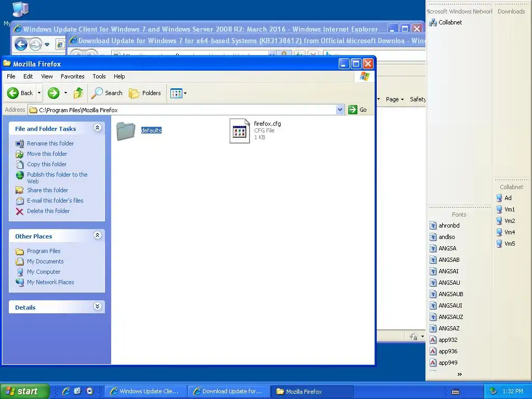Expand the Details panel
This screenshot has height=399, width=532.
pyautogui.click(x=97, y=307)
